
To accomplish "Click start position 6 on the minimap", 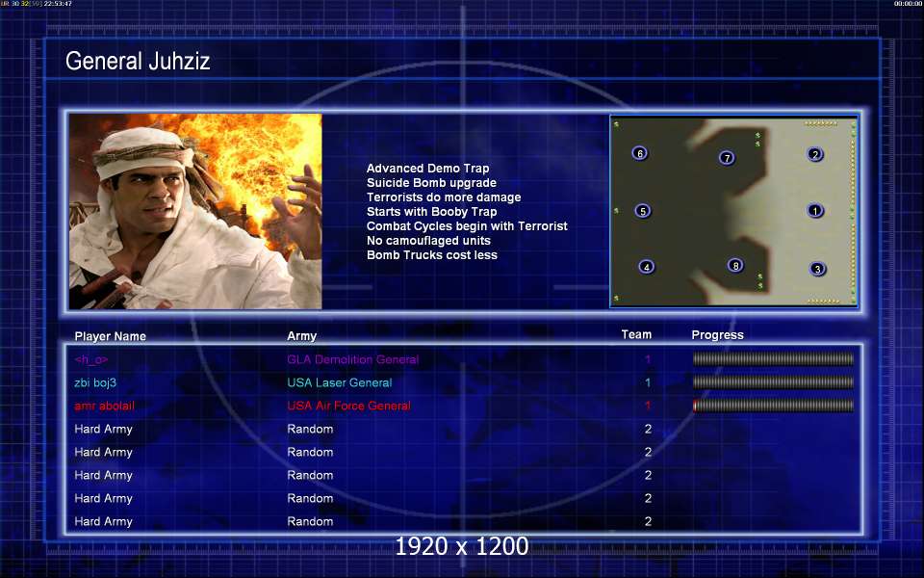I will tap(640, 153).
